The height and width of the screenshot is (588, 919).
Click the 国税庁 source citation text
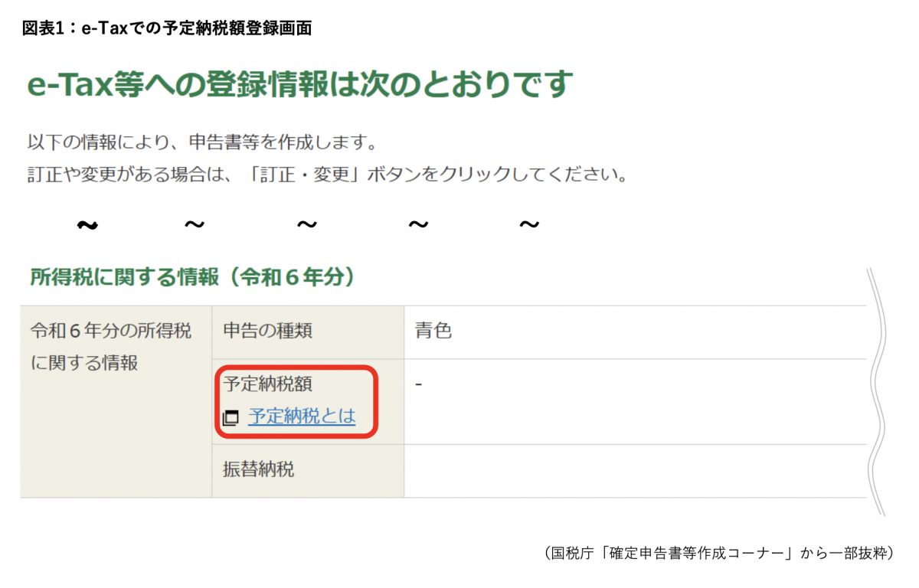718,552
